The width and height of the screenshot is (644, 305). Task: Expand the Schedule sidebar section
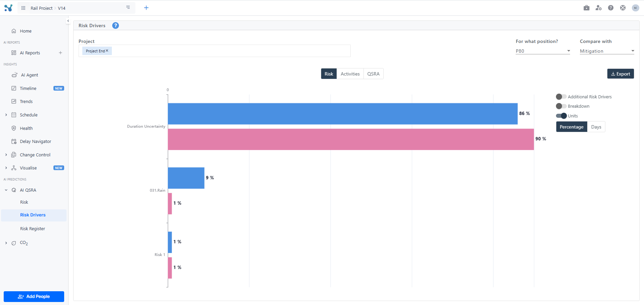[x=6, y=115]
